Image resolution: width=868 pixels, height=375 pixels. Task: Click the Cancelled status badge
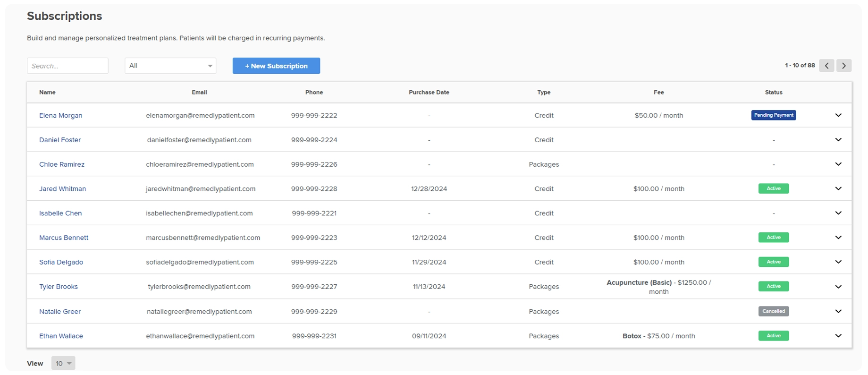(x=773, y=311)
